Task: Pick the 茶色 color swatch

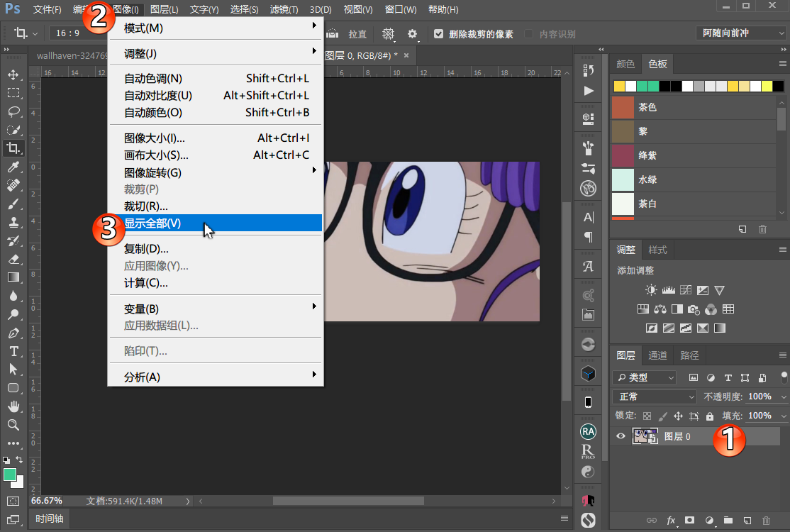Action: [647, 107]
